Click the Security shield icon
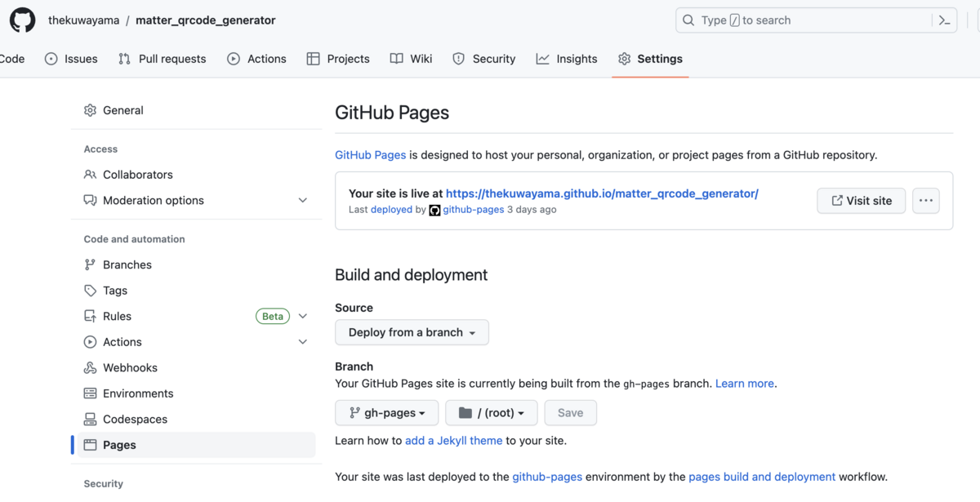 458,59
